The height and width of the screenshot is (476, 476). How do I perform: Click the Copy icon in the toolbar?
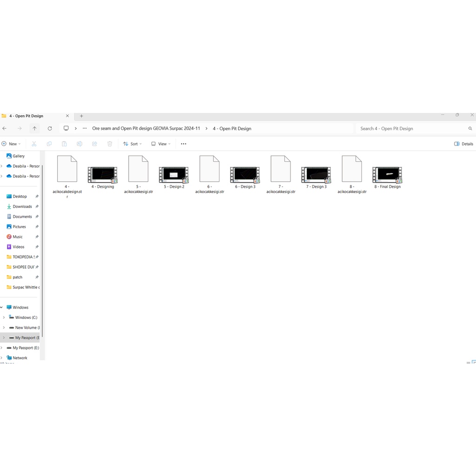click(x=49, y=144)
